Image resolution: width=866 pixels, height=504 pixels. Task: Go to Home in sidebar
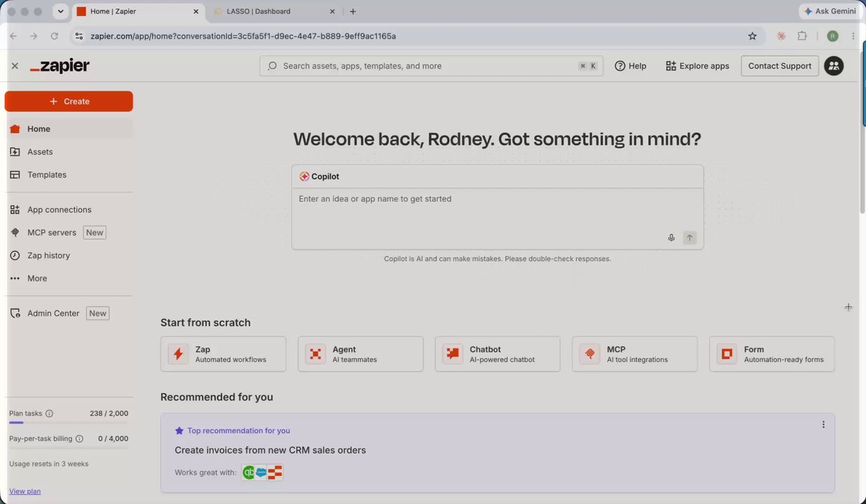pos(69,129)
